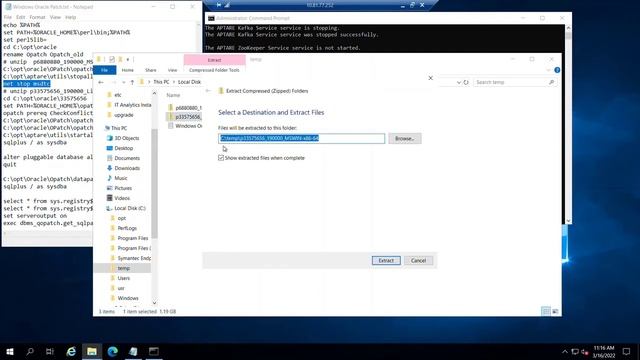Open Notepad Help menu
The width and height of the screenshot is (640, 360).
pyautogui.click(x=71, y=17)
